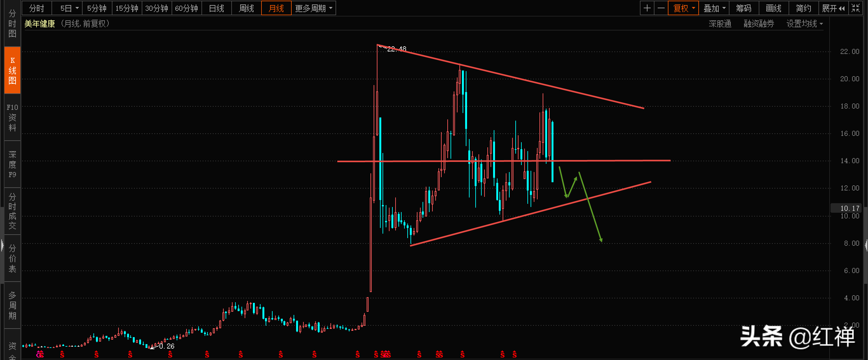868x360 pixels.
Task: Click the 深股通 link
Action: 720,23
